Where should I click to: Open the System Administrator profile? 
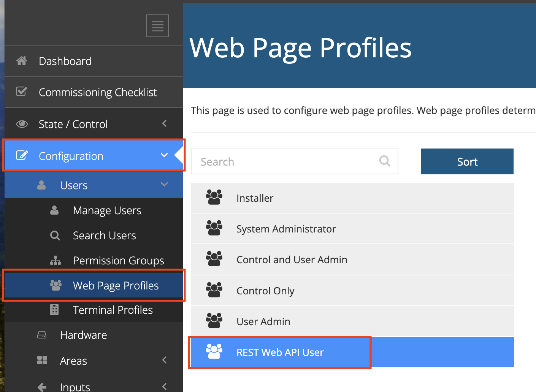coord(286,229)
